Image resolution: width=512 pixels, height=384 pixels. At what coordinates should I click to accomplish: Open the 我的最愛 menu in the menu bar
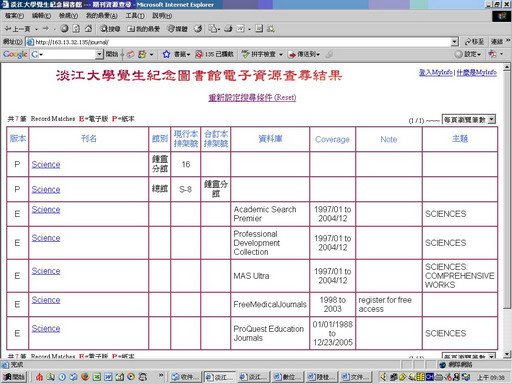tap(102, 16)
